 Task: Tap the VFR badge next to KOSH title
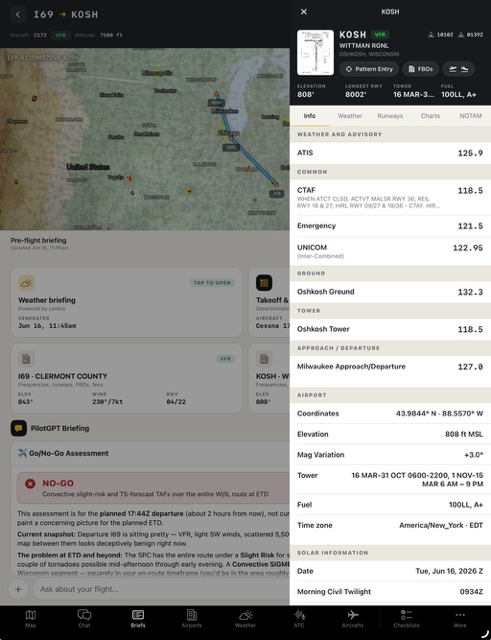pyautogui.click(x=380, y=35)
